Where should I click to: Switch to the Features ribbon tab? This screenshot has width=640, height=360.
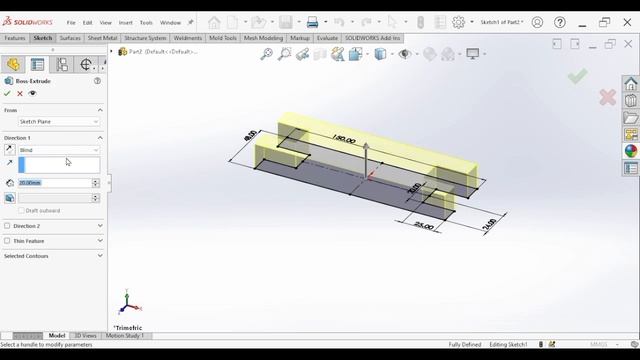pyautogui.click(x=15, y=38)
